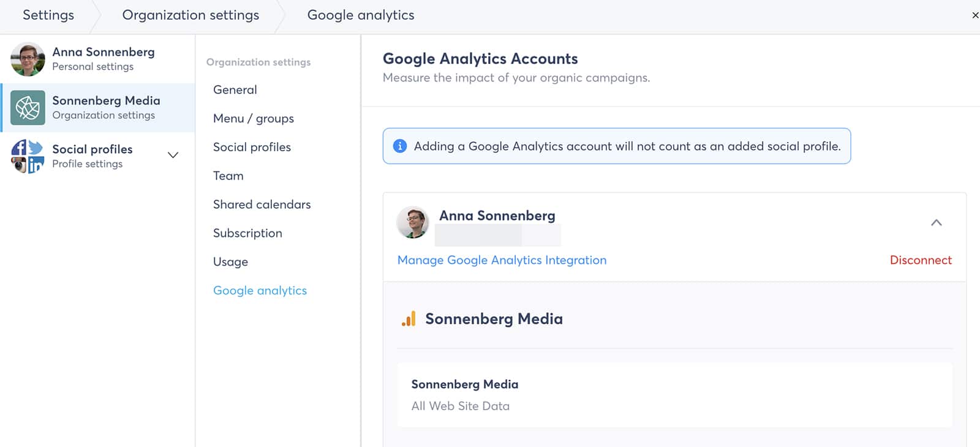The width and height of the screenshot is (980, 447).
Task: Disconnect the Anna Sonnenberg account
Action: tap(921, 260)
